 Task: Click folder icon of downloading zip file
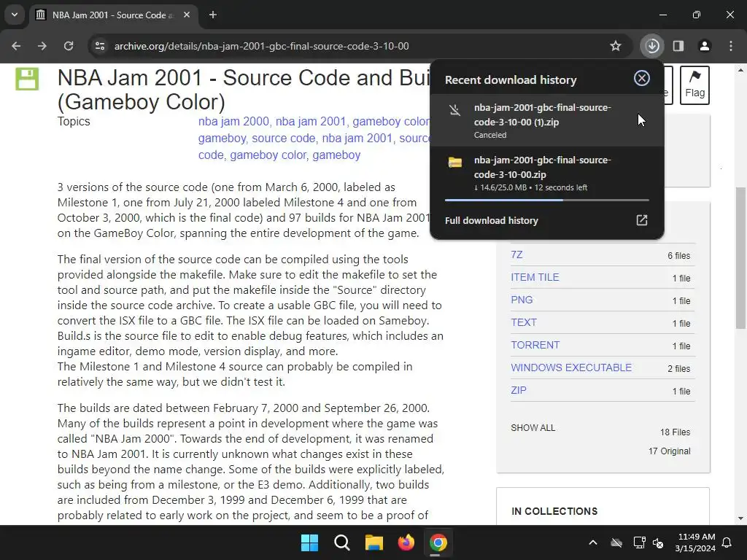click(x=455, y=163)
